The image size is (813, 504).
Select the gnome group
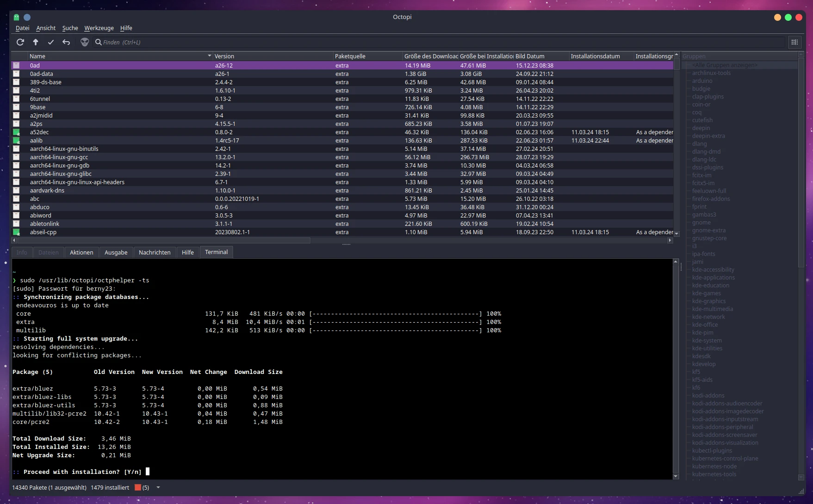pos(701,223)
